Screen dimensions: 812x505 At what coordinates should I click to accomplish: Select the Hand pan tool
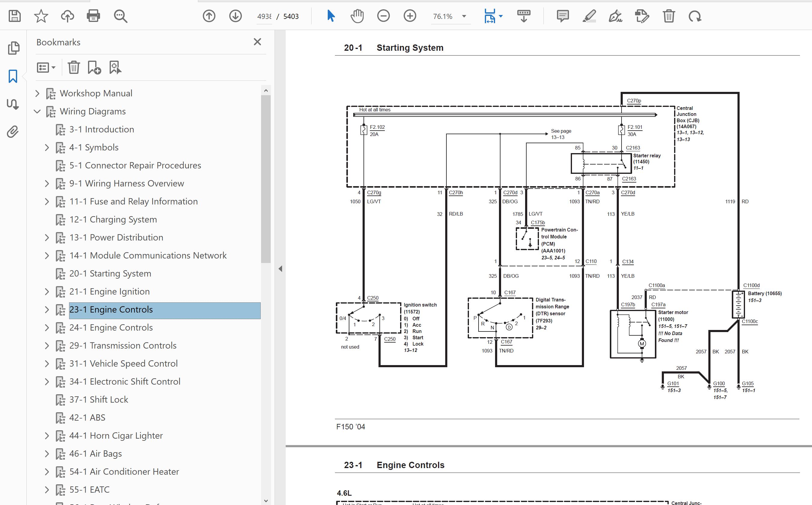(357, 16)
